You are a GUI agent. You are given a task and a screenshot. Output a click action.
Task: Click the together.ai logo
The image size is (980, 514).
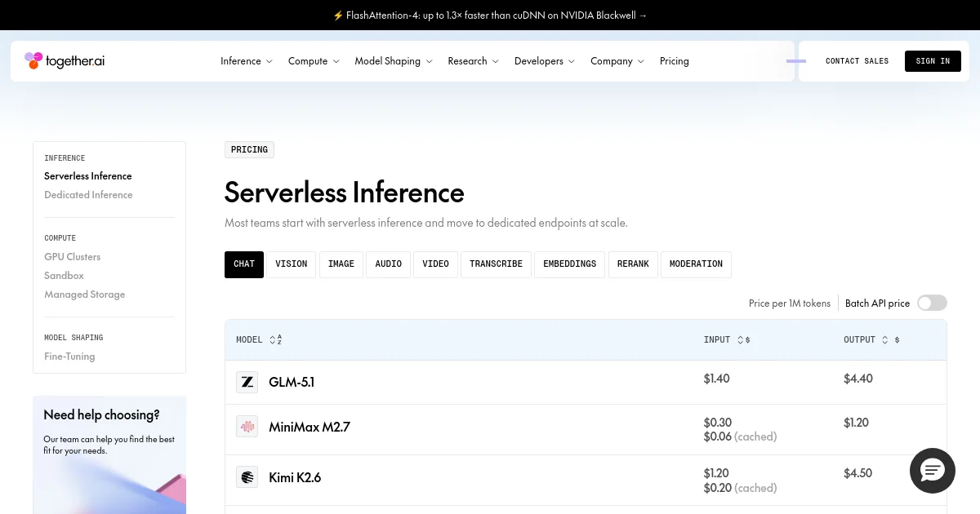tap(65, 61)
